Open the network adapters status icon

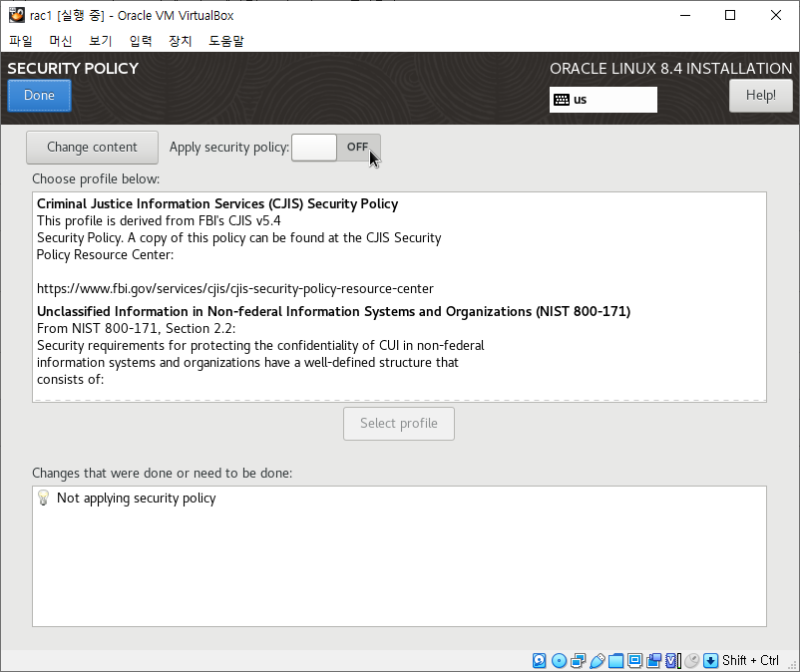click(579, 661)
